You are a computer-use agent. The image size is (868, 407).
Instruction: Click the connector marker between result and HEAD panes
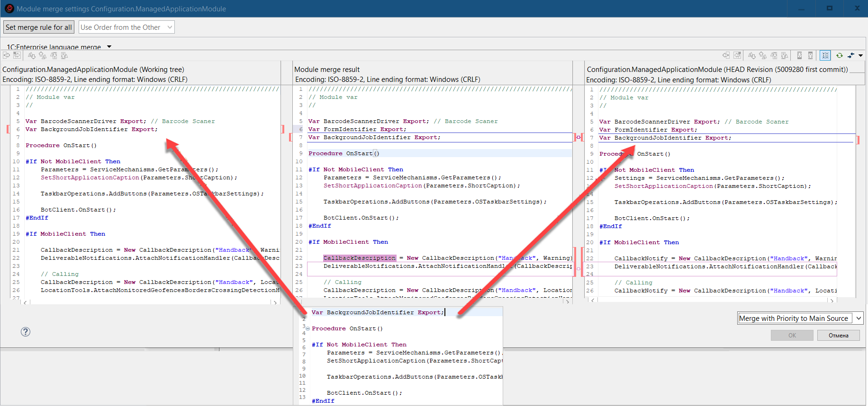[579, 137]
